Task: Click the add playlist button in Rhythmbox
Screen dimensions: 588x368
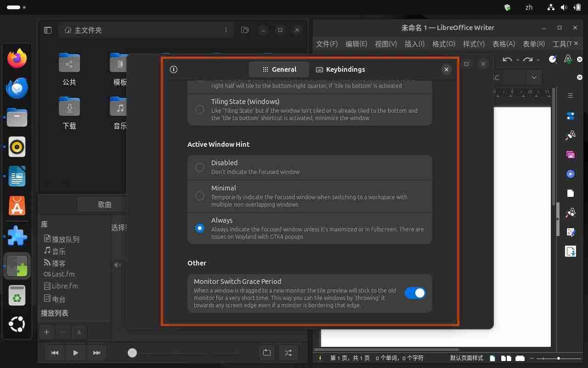Action: click(46, 332)
